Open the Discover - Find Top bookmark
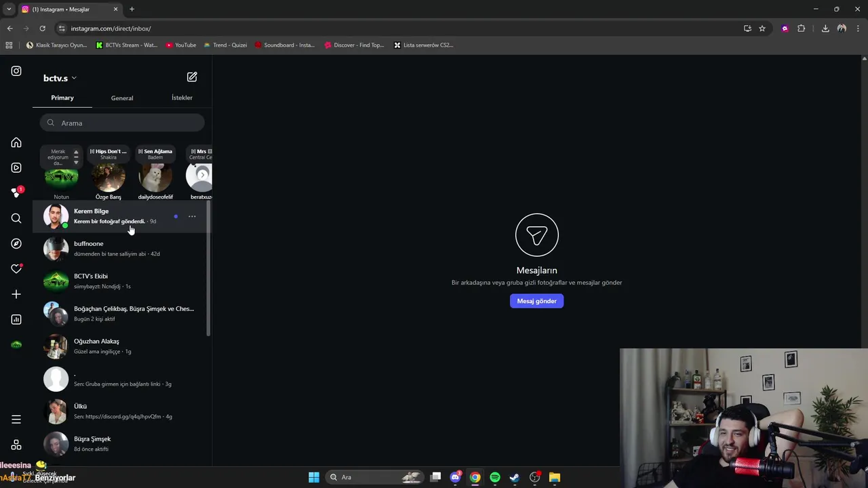Screen dimensions: 868x488 pyautogui.click(x=354, y=45)
